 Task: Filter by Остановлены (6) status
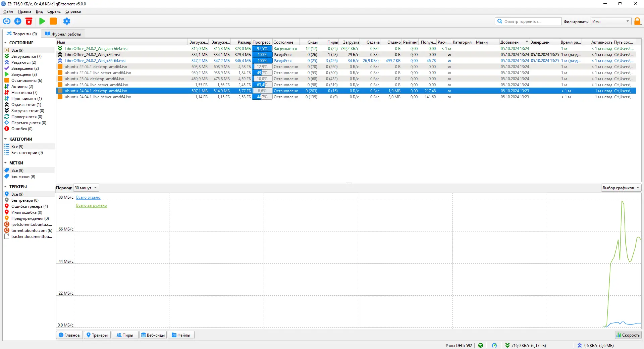29,81
